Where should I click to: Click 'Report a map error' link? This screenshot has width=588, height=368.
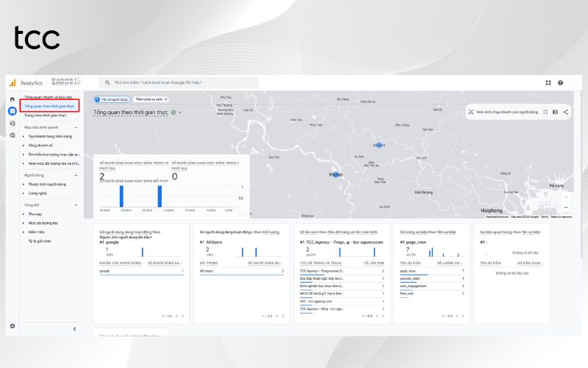[562, 216]
